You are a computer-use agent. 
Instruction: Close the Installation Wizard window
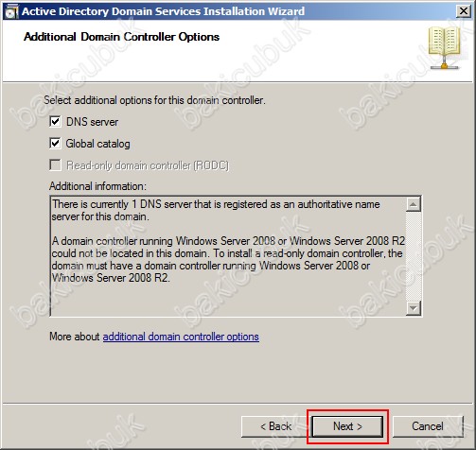tap(464, 11)
